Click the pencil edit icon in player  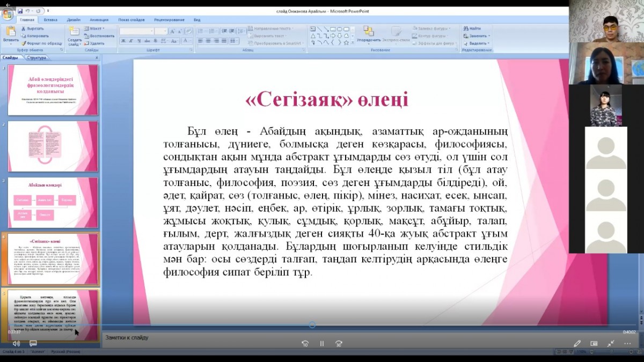[x=577, y=343]
